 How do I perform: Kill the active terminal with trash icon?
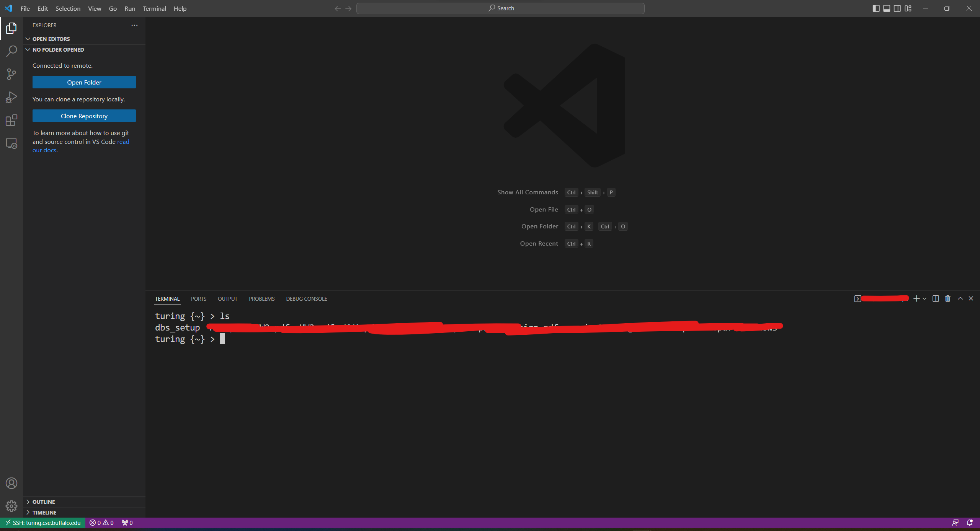(x=947, y=298)
